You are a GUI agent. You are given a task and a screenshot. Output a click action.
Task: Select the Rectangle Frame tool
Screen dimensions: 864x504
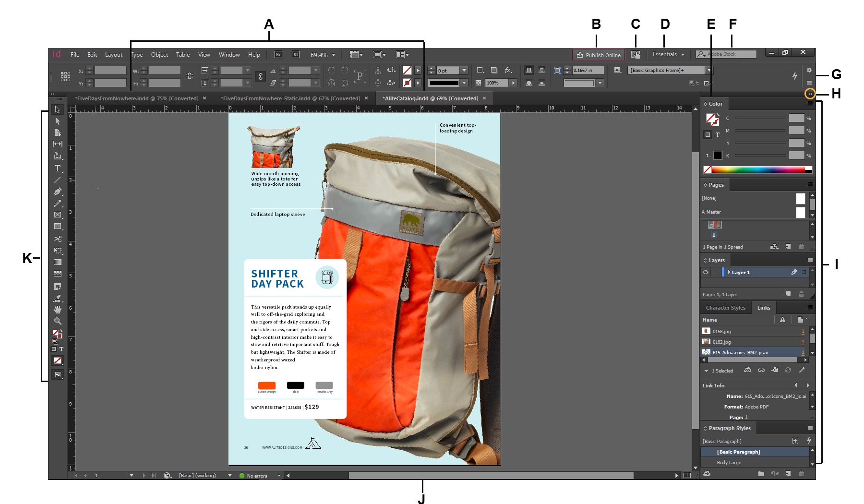(58, 215)
